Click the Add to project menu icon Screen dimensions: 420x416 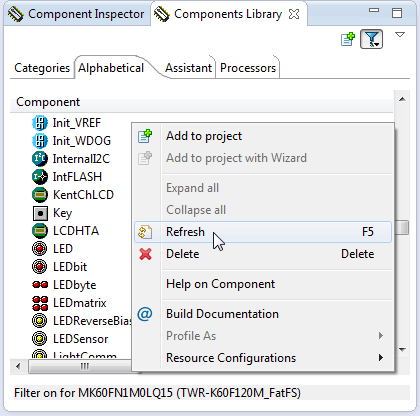[145, 136]
